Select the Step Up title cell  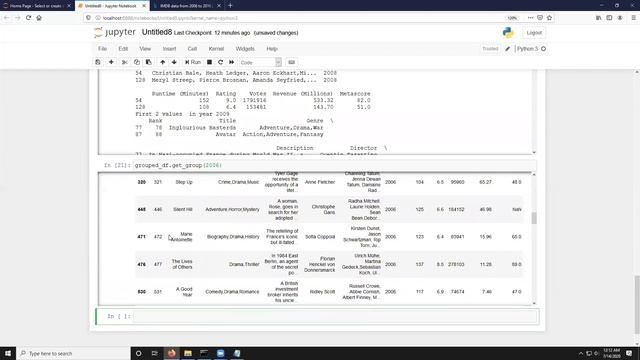184,182
